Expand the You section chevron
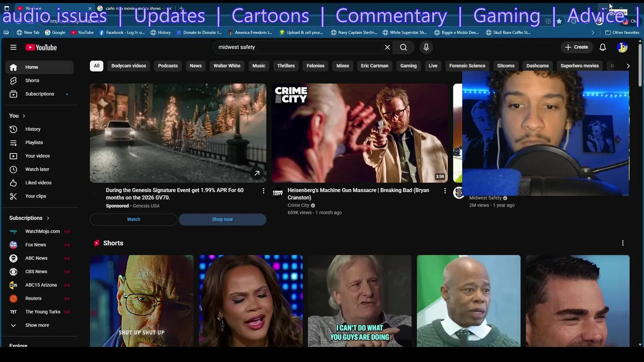644x362 pixels. (24, 116)
